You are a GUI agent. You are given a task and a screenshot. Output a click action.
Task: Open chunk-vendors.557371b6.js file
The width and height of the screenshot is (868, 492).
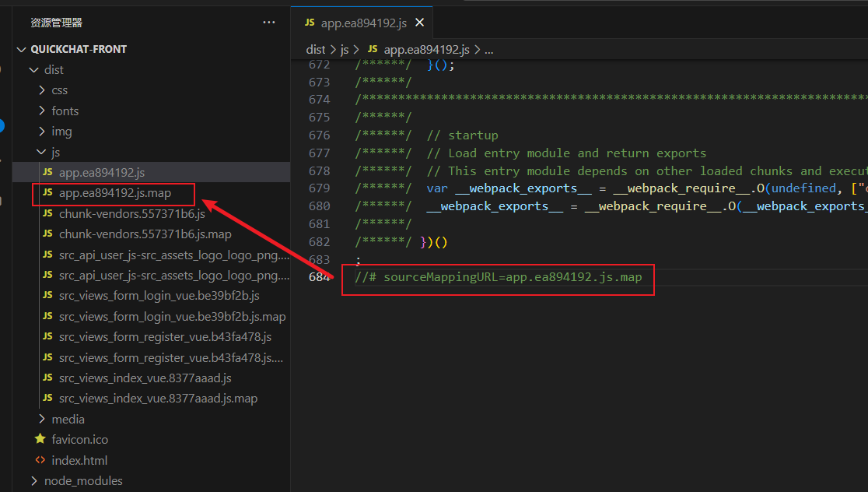click(x=132, y=214)
